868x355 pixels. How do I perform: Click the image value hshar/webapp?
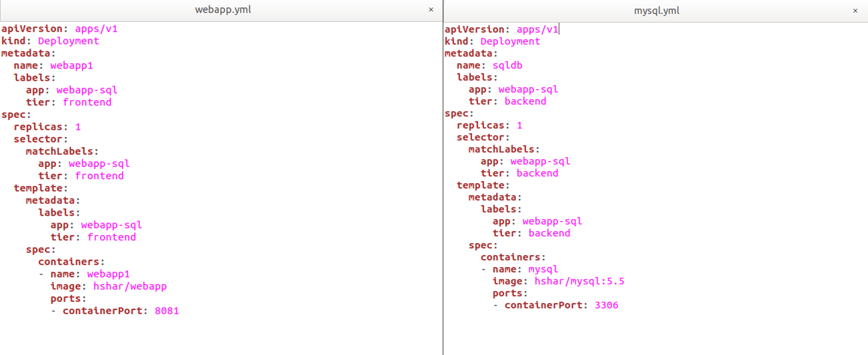click(x=130, y=287)
